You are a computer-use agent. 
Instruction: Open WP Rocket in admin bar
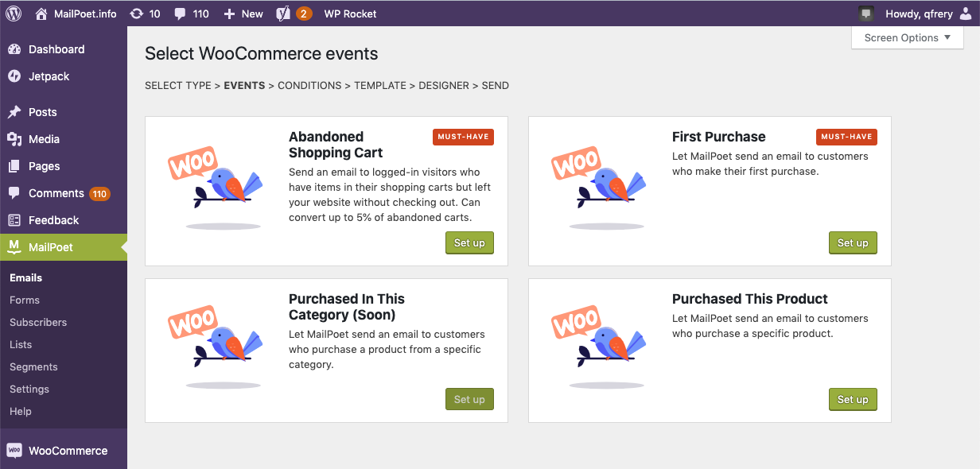350,14
